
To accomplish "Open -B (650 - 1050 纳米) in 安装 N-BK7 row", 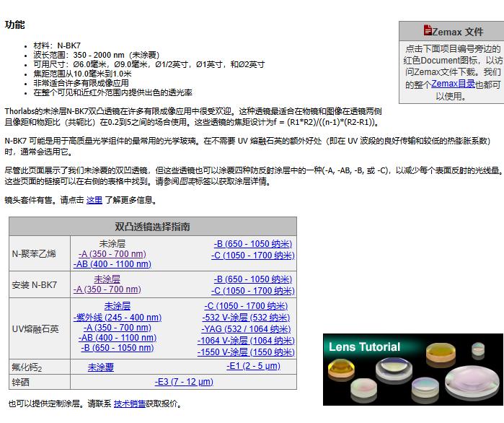I will point(253,279).
